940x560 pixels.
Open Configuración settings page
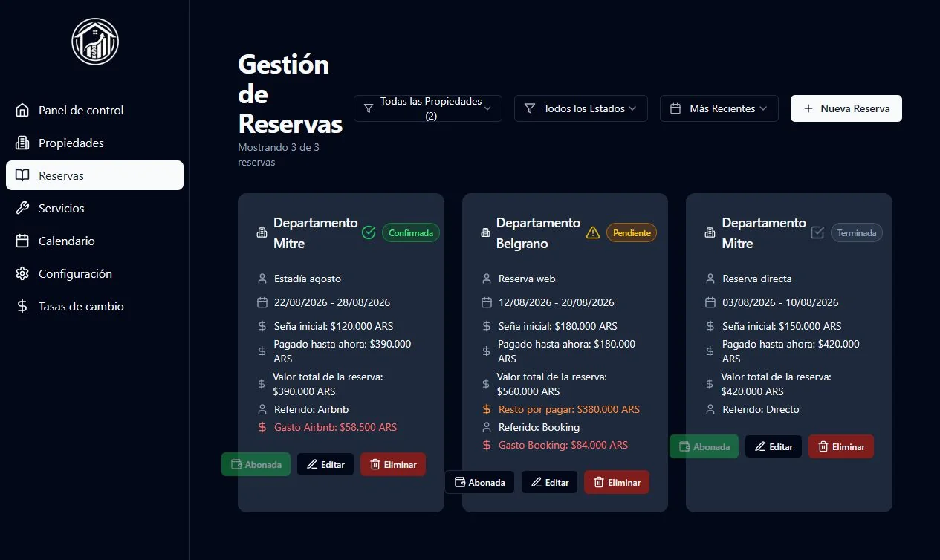[x=94, y=273]
